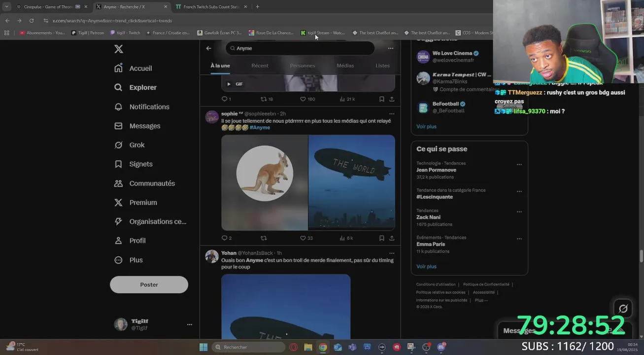View stats of sophie's post 6k
This screenshot has height=355, width=644.
(346, 238)
